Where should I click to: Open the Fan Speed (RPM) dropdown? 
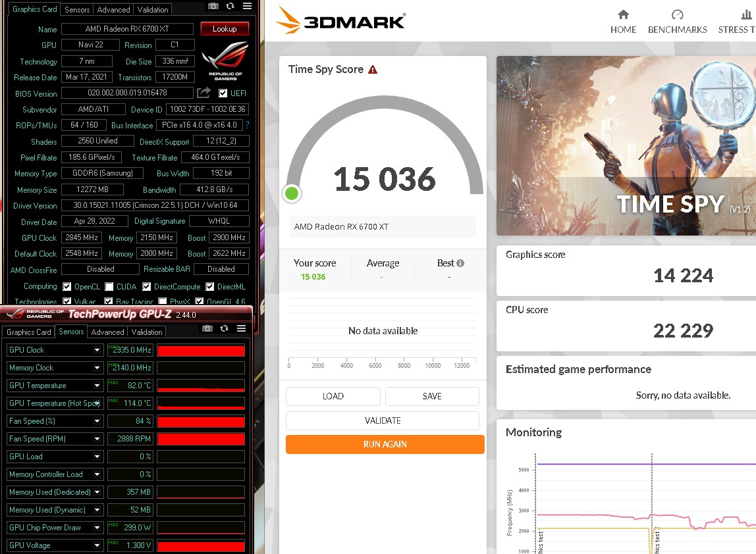point(97,439)
